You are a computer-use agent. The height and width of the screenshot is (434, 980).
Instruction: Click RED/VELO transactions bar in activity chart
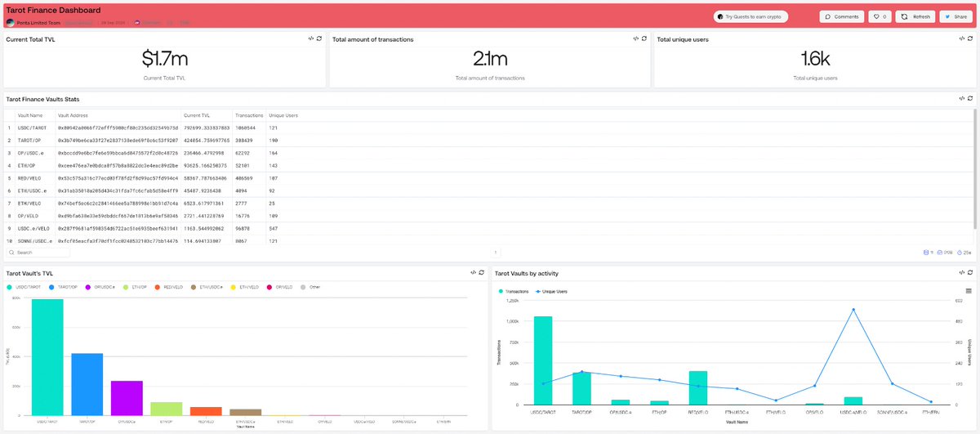[x=697, y=387]
